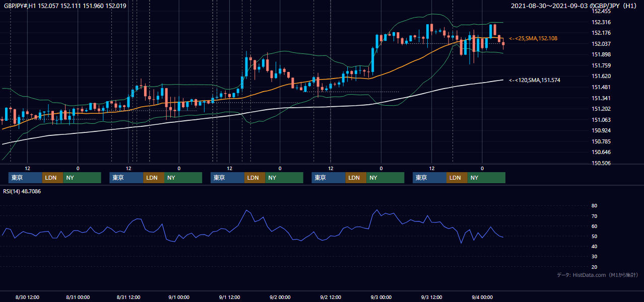Click price axis value 151.759
Viewport: 644px width, 302px height.
601,65
